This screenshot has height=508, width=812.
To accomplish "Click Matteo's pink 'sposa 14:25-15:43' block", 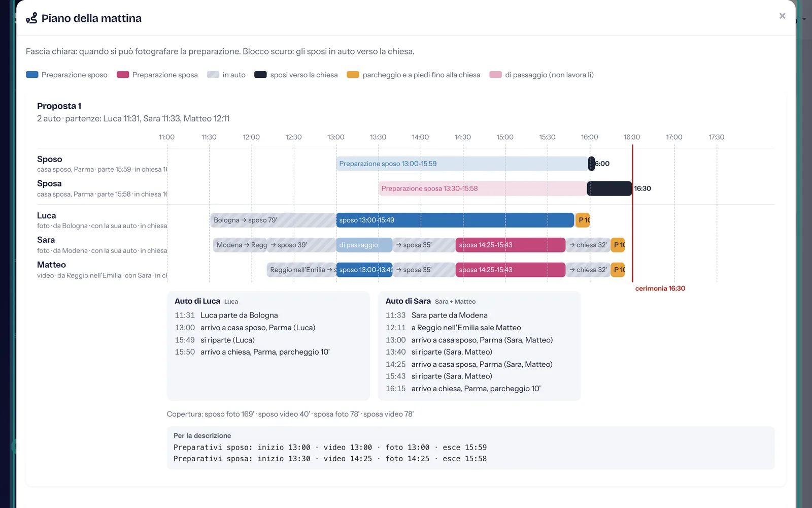I will pyautogui.click(x=511, y=270).
